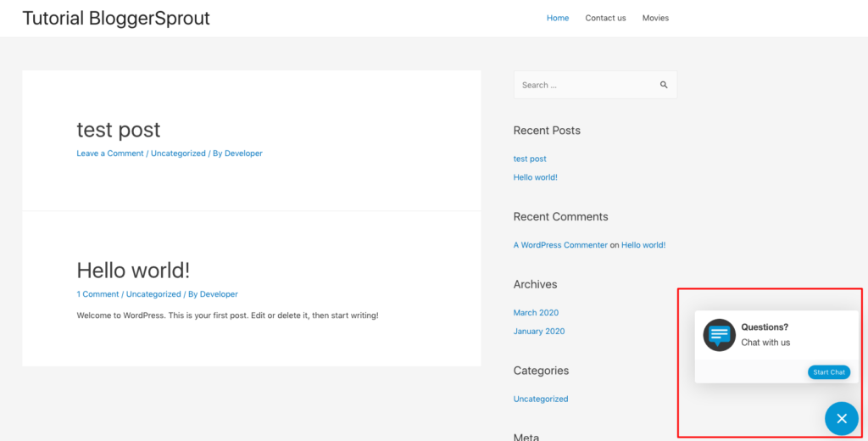Open the January 2020 archive
The width and height of the screenshot is (868, 441).
(x=539, y=332)
